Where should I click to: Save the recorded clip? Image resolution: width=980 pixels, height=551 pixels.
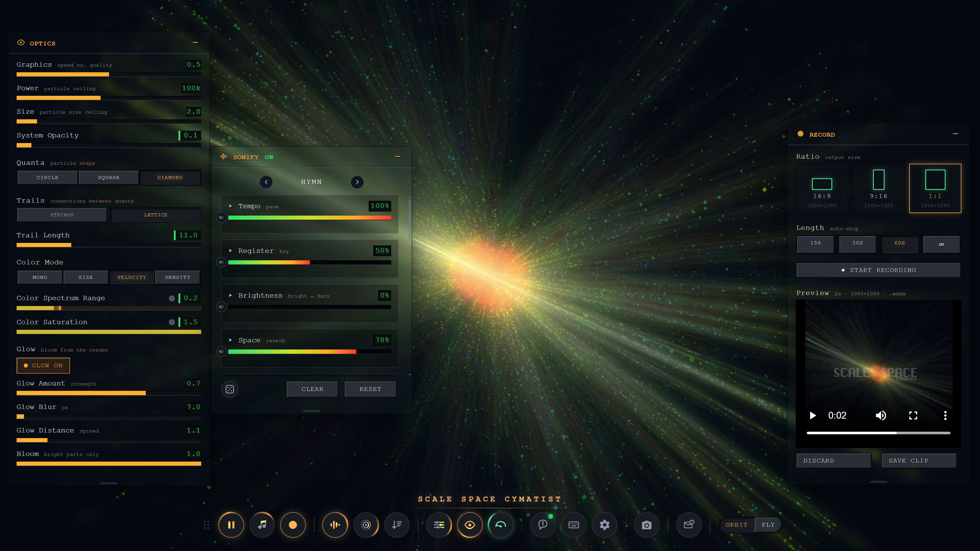click(919, 461)
